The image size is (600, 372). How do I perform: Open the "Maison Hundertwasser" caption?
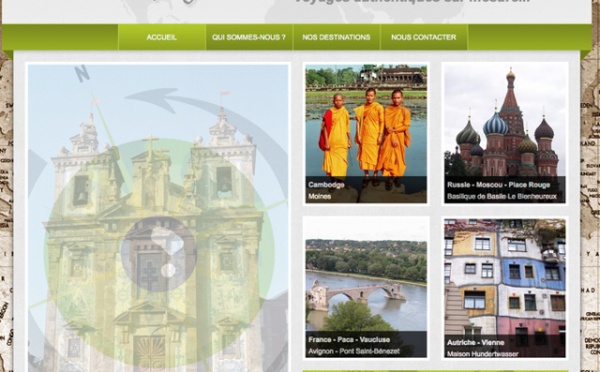(x=483, y=354)
